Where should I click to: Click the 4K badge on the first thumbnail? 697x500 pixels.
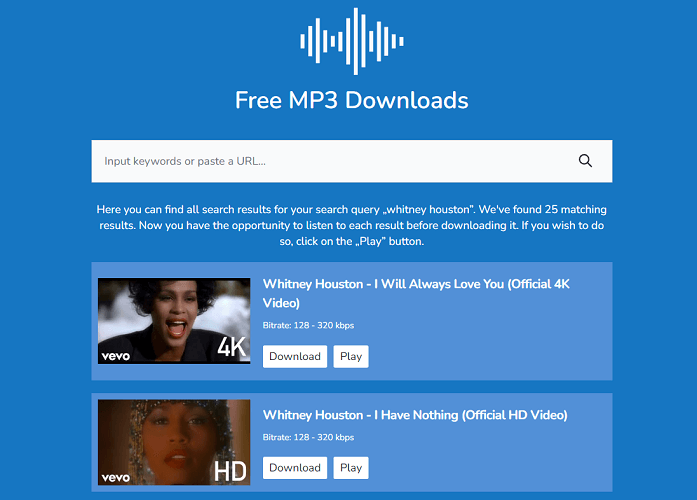[232, 347]
